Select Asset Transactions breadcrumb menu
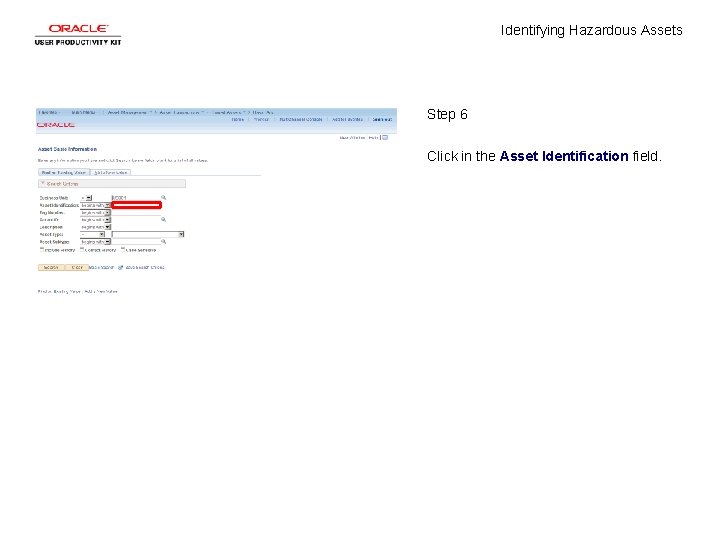This screenshot has width=720, height=540. 181,112
